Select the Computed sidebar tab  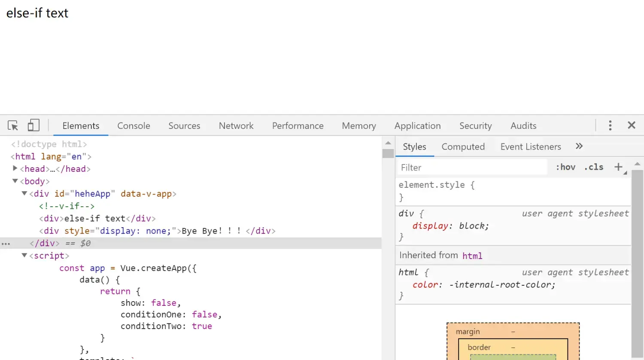[x=463, y=146]
